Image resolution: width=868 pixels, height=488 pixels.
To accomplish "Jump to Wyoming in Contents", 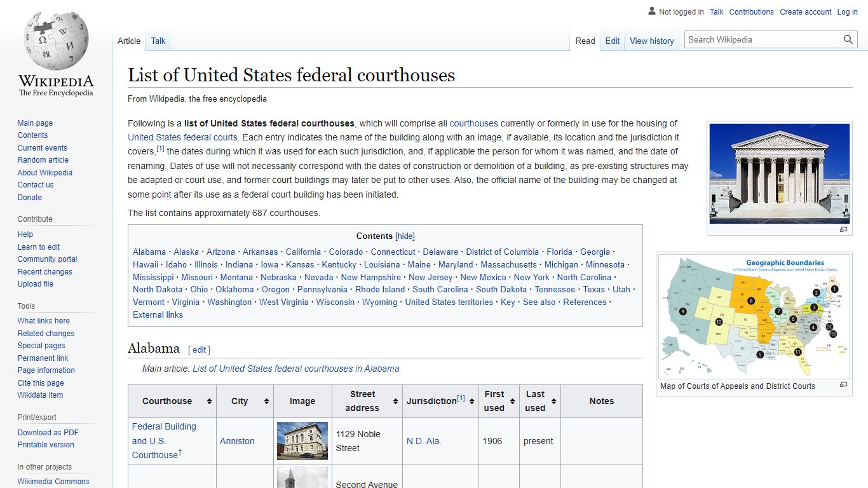I will point(379,302).
